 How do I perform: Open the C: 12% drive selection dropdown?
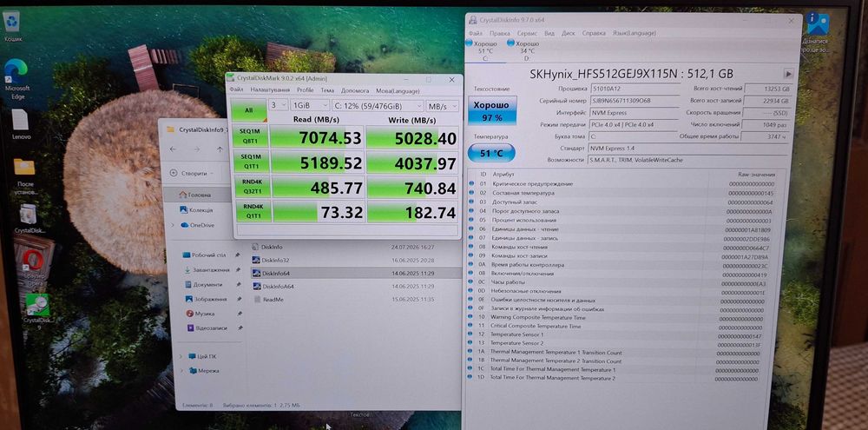[x=378, y=105]
